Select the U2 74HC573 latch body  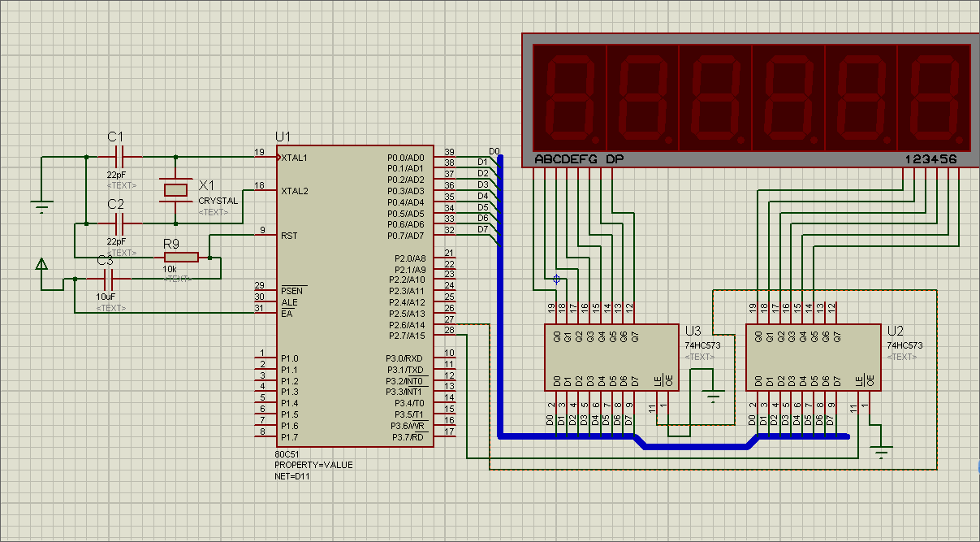tap(813, 358)
